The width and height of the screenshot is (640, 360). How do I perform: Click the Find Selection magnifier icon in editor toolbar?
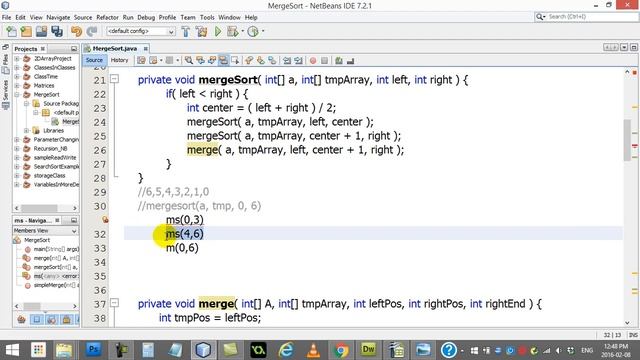pyautogui.click(x=189, y=60)
